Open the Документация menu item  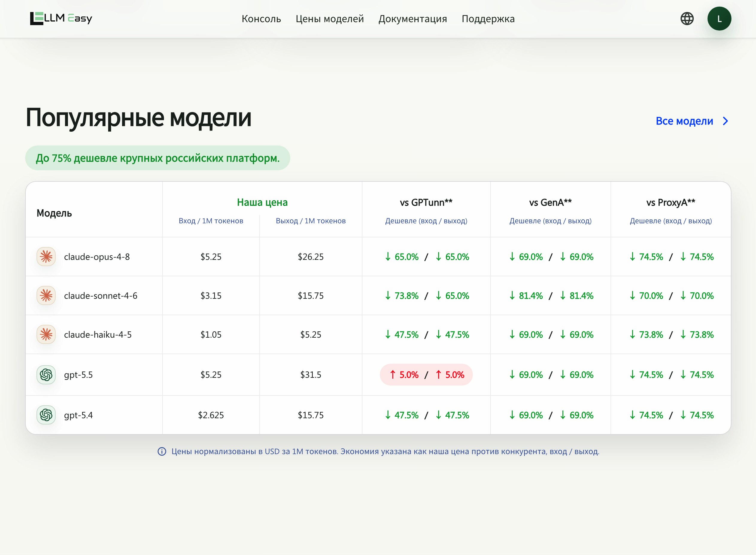pyautogui.click(x=413, y=19)
